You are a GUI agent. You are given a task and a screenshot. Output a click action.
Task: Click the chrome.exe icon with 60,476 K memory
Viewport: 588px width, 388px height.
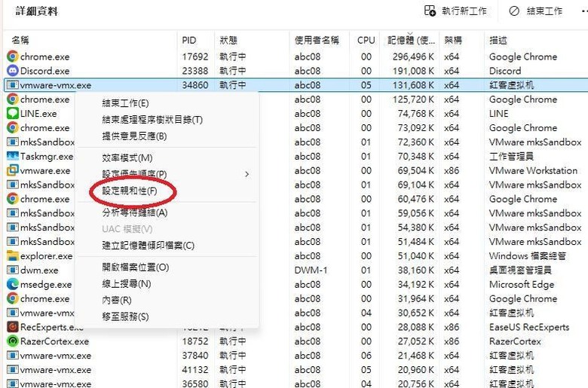(x=12, y=199)
